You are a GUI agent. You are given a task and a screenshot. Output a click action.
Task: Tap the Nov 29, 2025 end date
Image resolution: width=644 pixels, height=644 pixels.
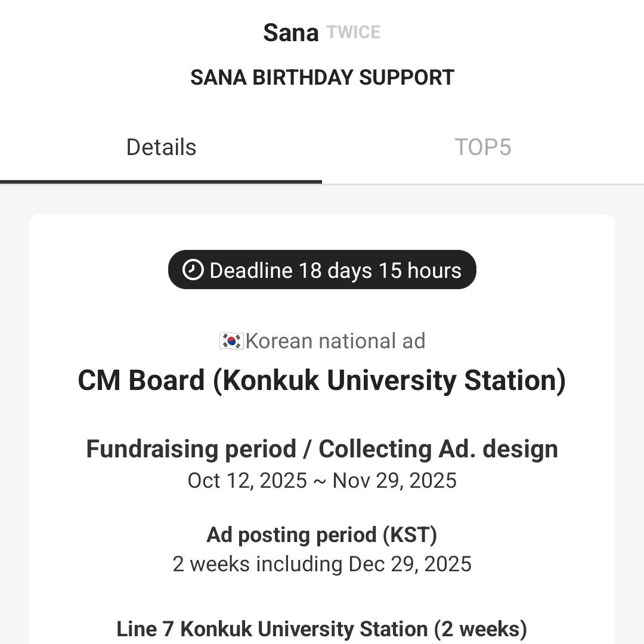394,481
